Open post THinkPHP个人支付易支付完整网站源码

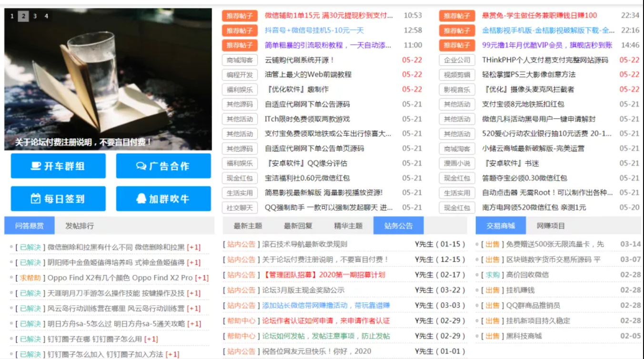[x=545, y=60]
